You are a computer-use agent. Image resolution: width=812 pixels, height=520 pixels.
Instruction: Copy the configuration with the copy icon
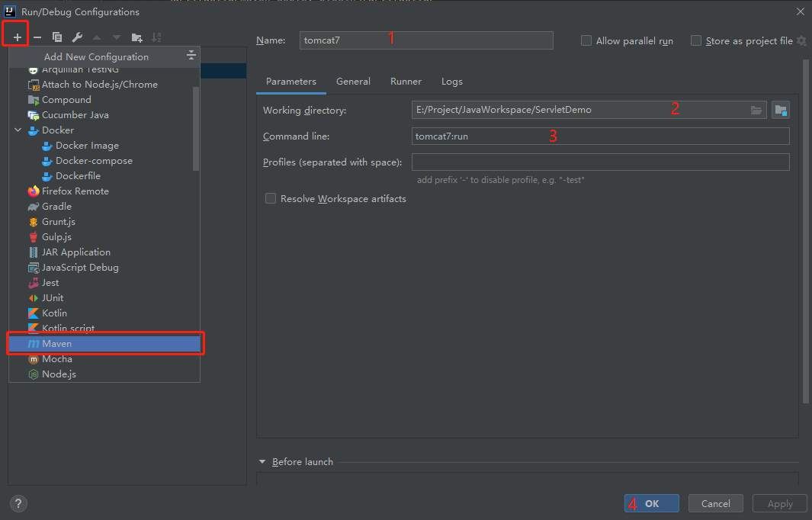point(57,37)
